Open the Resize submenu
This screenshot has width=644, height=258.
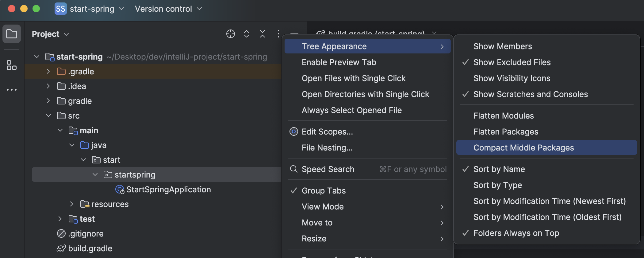(367, 239)
